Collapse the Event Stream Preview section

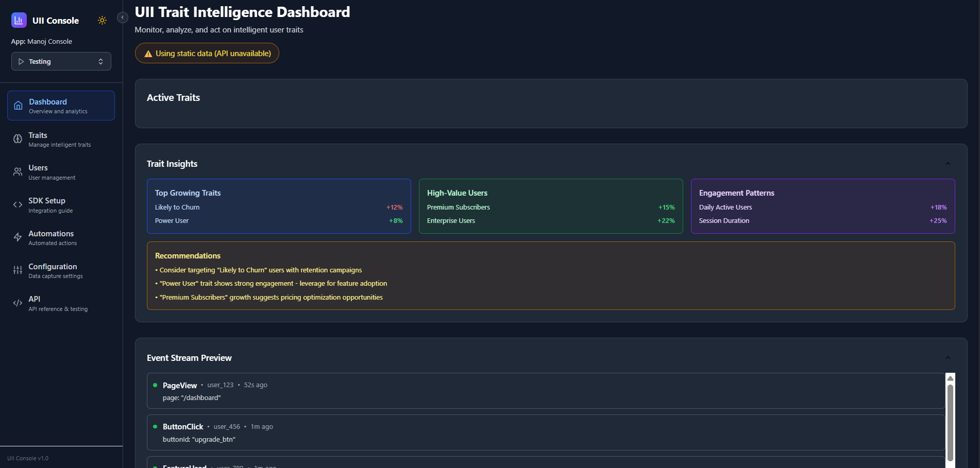coord(948,358)
